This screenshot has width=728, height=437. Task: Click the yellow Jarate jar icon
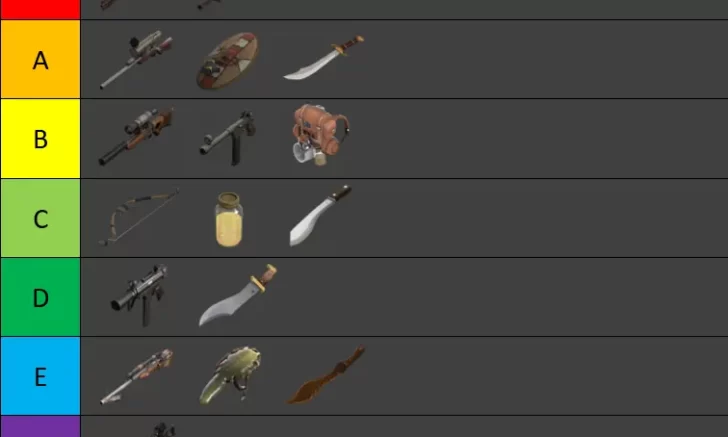click(x=229, y=219)
